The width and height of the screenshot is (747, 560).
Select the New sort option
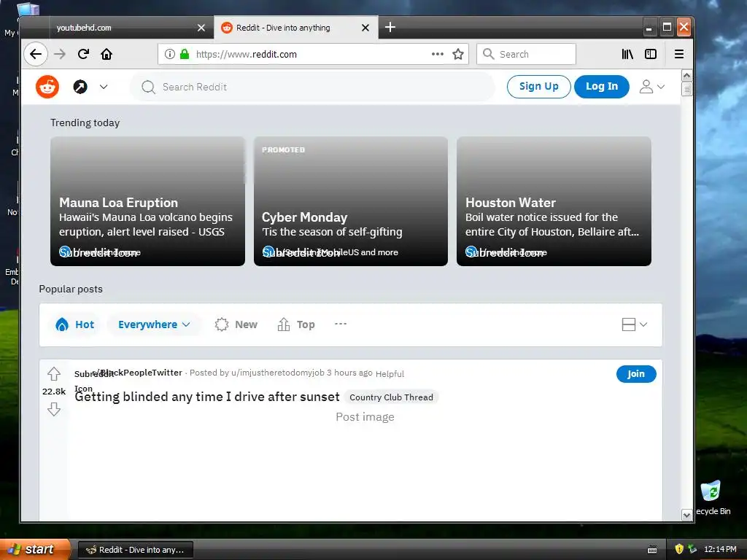[236, 324]
